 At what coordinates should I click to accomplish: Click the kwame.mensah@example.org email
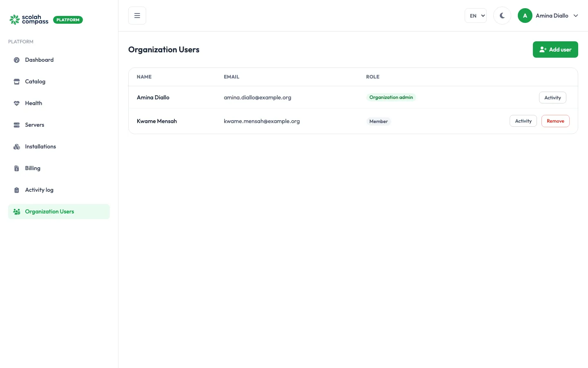[262, 121]
